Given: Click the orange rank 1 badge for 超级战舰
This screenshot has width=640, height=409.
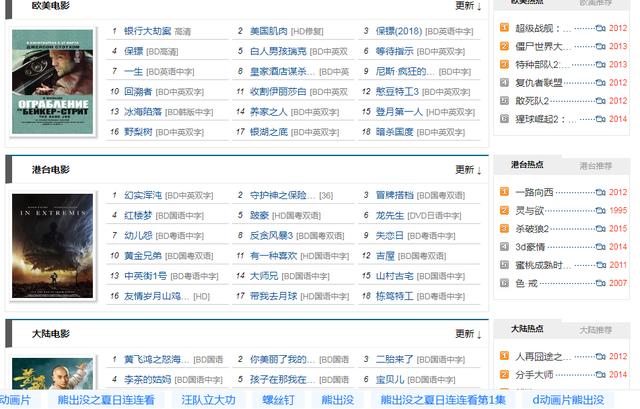Looking at the screenshot, I should point(504,27).
